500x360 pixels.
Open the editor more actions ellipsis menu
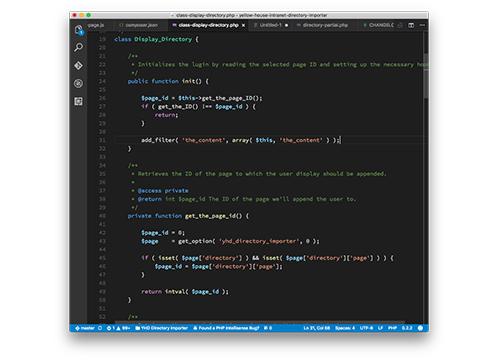(x=422, y=25)
